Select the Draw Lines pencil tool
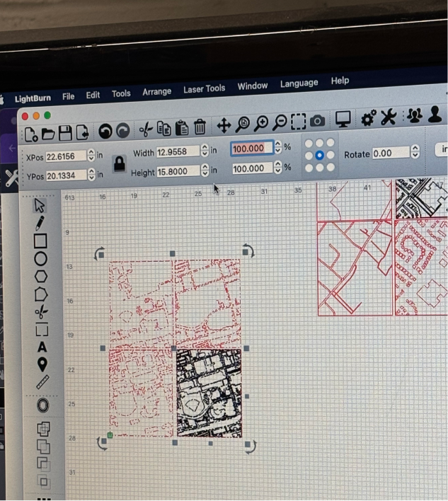This screenshot has height=501, width=448. click(40, 223)
